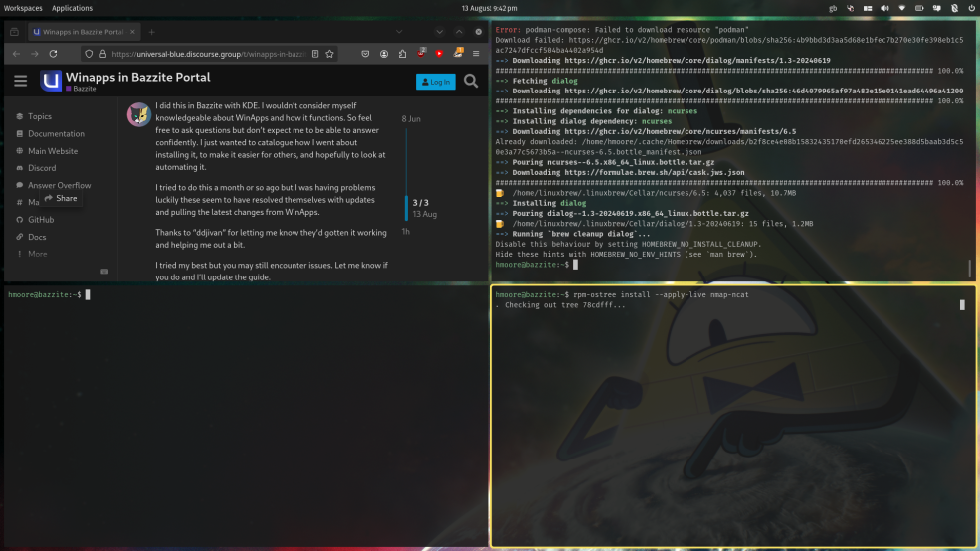Open the Documentation sidebar link

(56, 133)
